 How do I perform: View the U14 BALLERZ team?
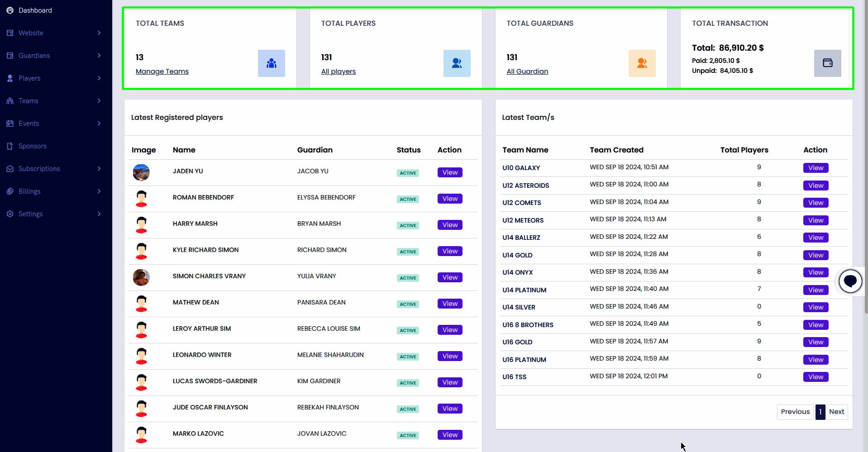tap(816, 238)
